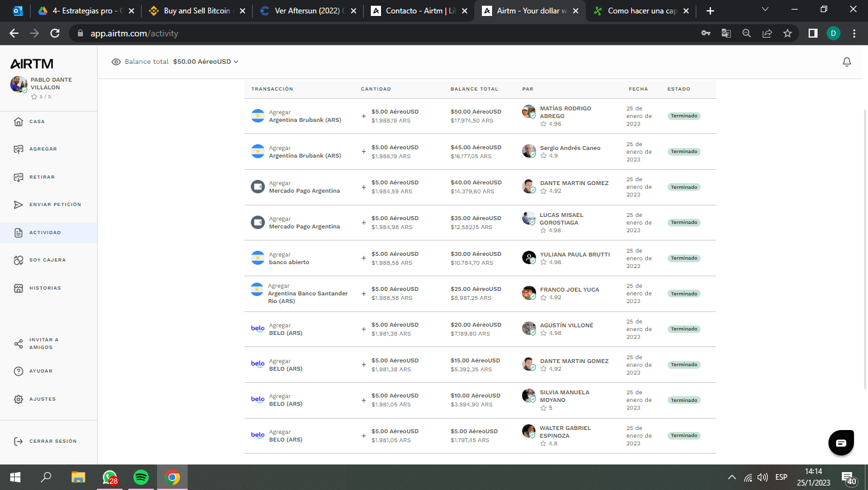
Task: Open Agregar in sidebar
Action: 49,149
